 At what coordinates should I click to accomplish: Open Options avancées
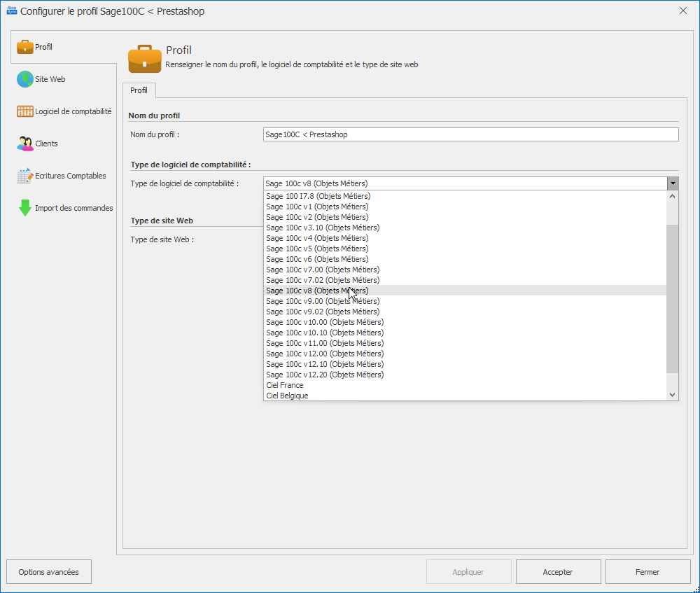[x=49, y=572]
